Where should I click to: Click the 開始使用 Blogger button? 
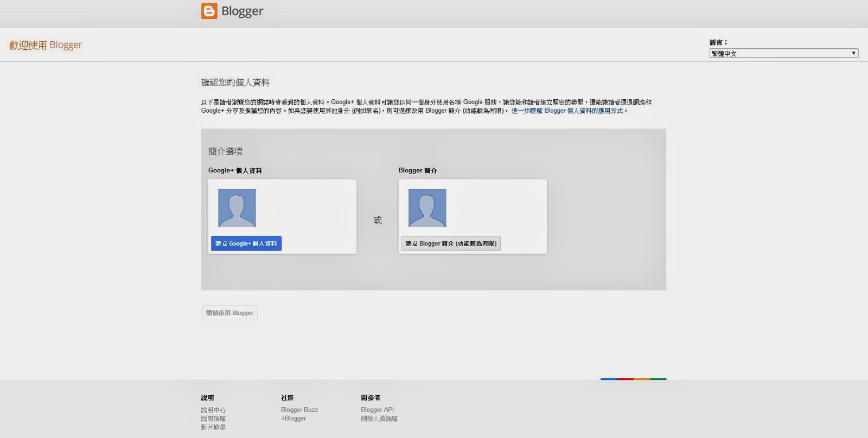(x=229, y=313)
